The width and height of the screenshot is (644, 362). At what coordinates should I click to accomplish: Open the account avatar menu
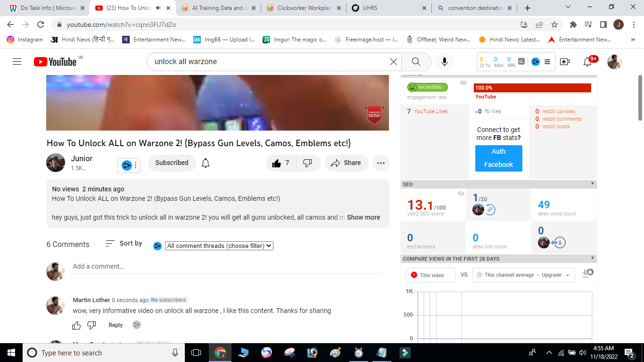coord(614,62)
